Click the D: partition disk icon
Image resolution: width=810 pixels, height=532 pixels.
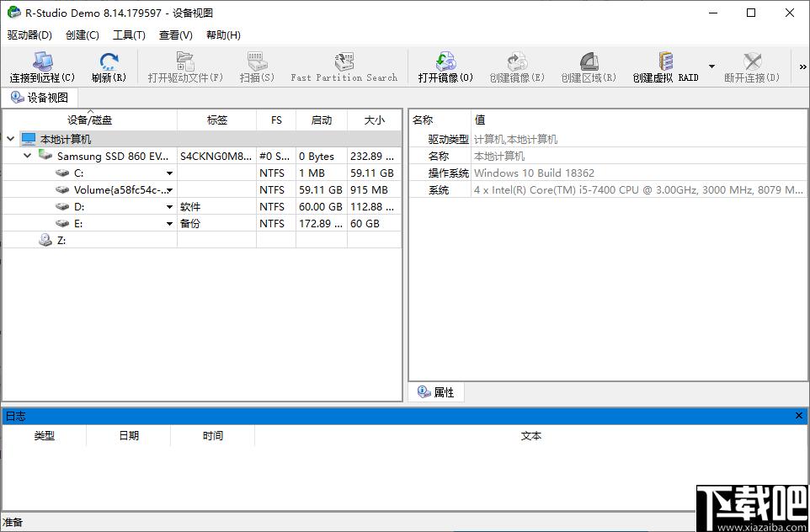pos(62,206)
